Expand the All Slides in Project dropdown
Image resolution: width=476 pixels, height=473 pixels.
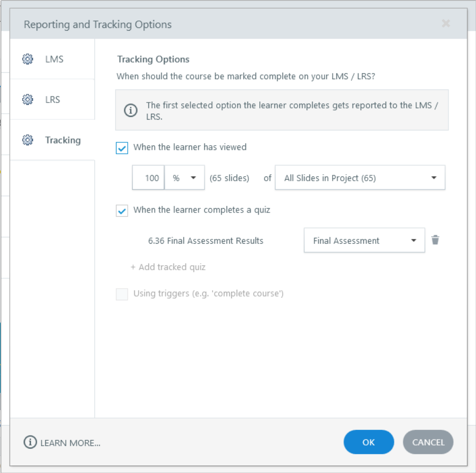360,178
